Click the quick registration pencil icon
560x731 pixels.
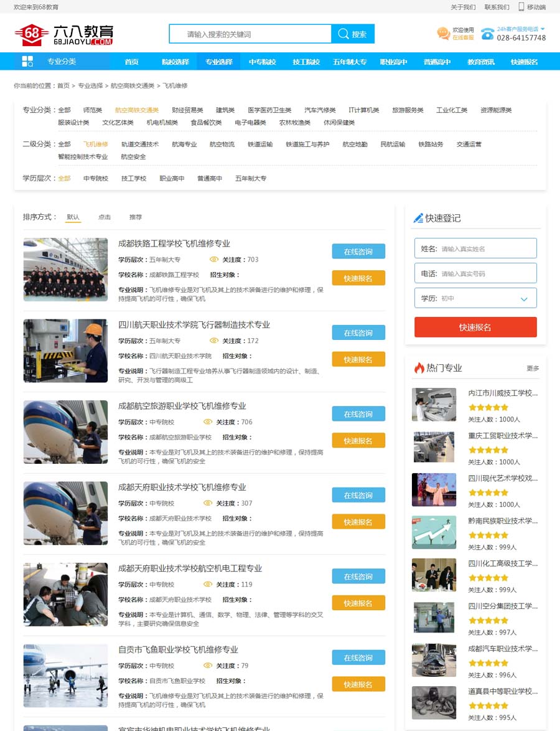(418, 218)
